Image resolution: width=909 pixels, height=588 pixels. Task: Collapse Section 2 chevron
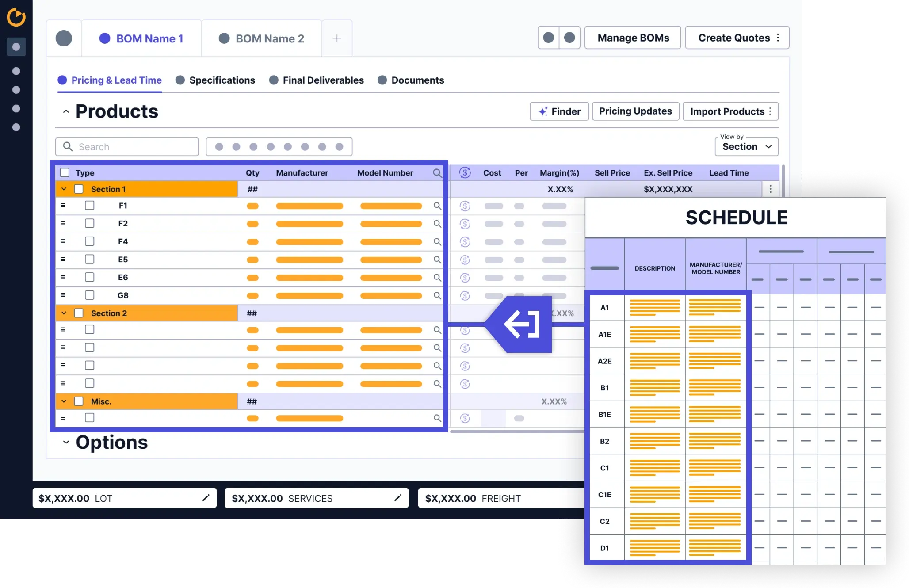coord(64,313)
